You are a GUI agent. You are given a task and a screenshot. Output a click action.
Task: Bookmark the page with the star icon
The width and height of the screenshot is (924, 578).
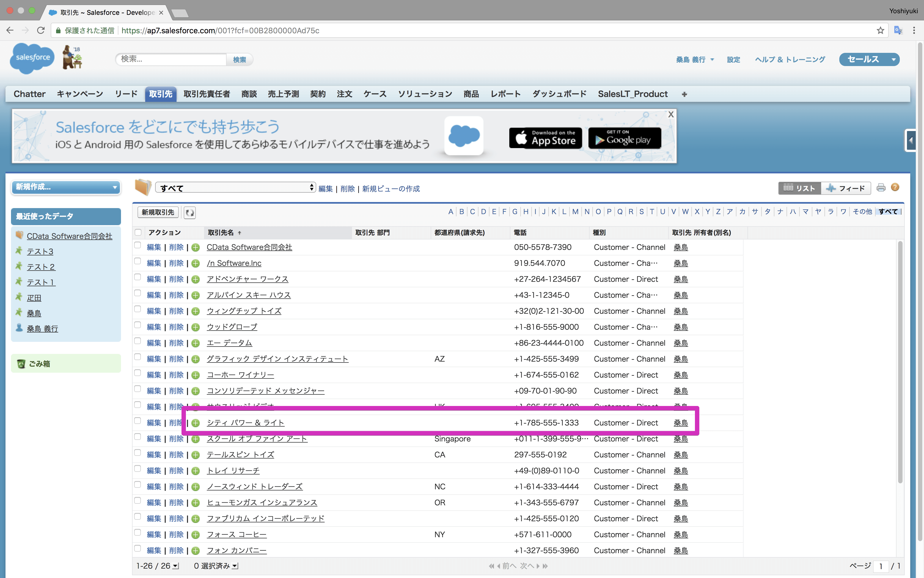tap(880, 31)
